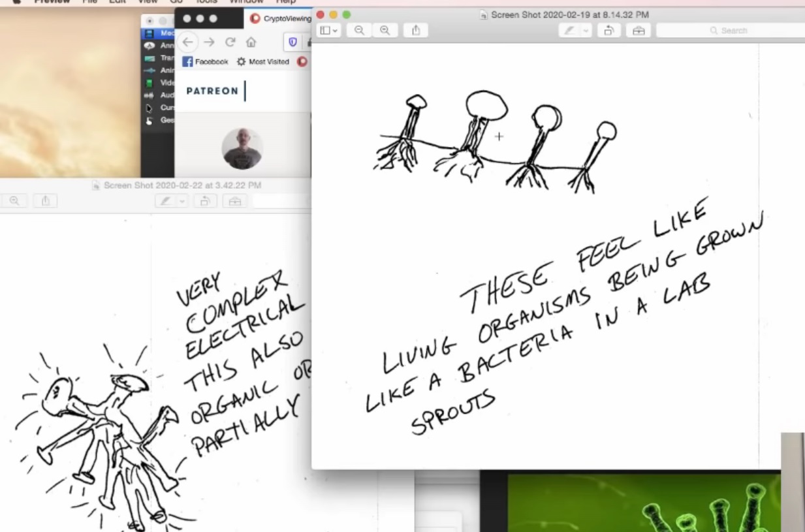Open the browser home page
This screenshot has height=532, width=805.
251,42
